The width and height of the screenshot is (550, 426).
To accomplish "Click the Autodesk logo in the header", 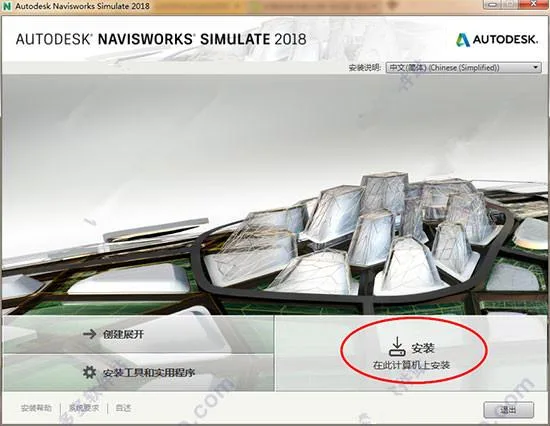I will point(497,40).
